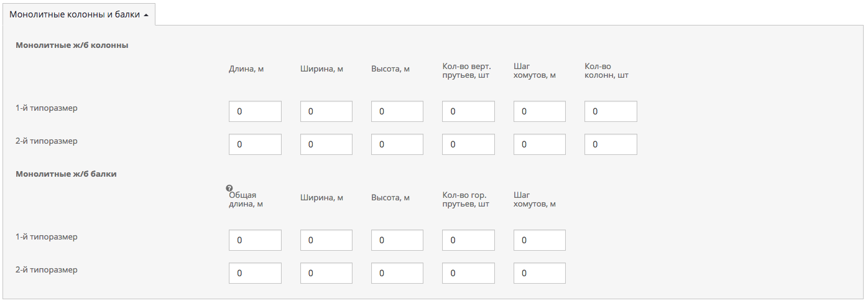868x303 pixels.
Task: Click column Длина field for 2-й типоразмер
Action: [x=255, y=144]
